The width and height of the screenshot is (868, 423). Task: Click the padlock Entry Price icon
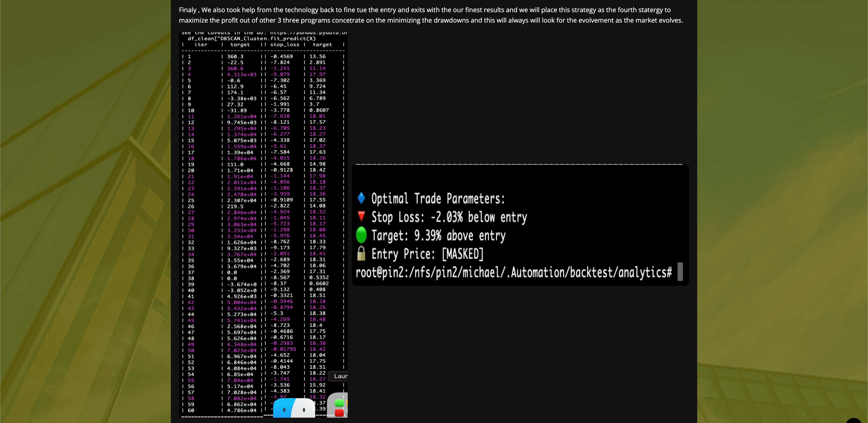(361, 254)
